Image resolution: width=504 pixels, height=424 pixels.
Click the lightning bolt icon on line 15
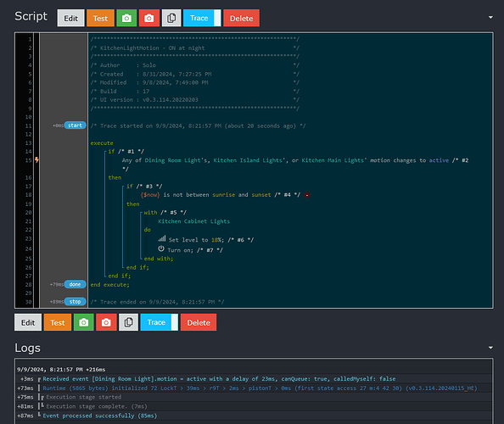pyautogui.click(x=36, y=159)
